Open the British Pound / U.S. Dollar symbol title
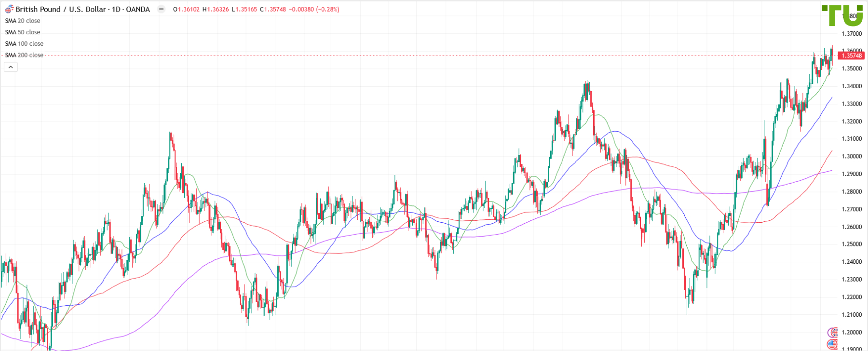This screenshot has height=351, width=868. tap(82, 9)
